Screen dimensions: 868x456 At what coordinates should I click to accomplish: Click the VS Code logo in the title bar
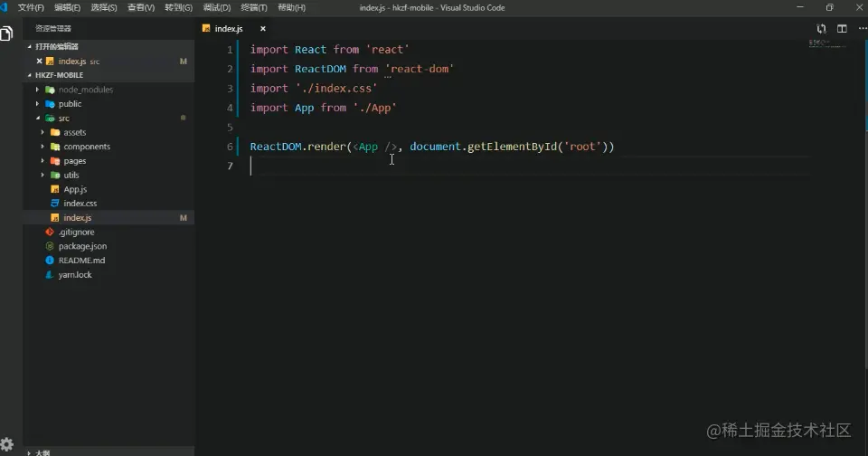tap(4, 8)
